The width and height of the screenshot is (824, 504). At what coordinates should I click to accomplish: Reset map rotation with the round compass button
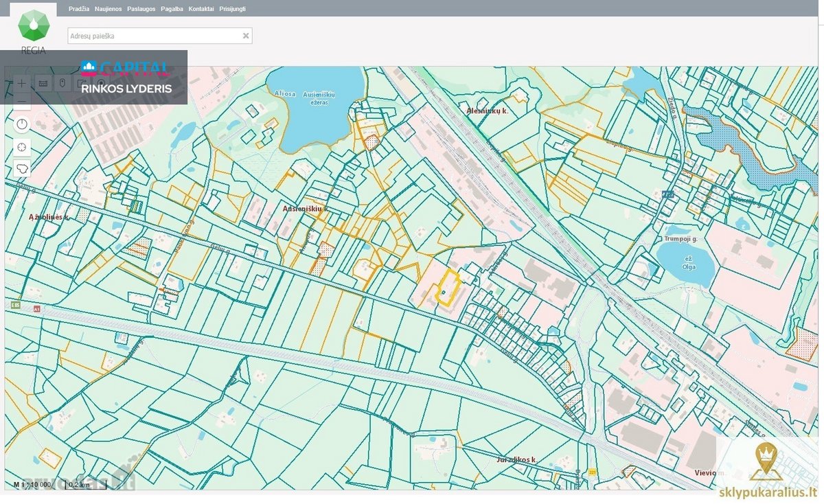22,124
